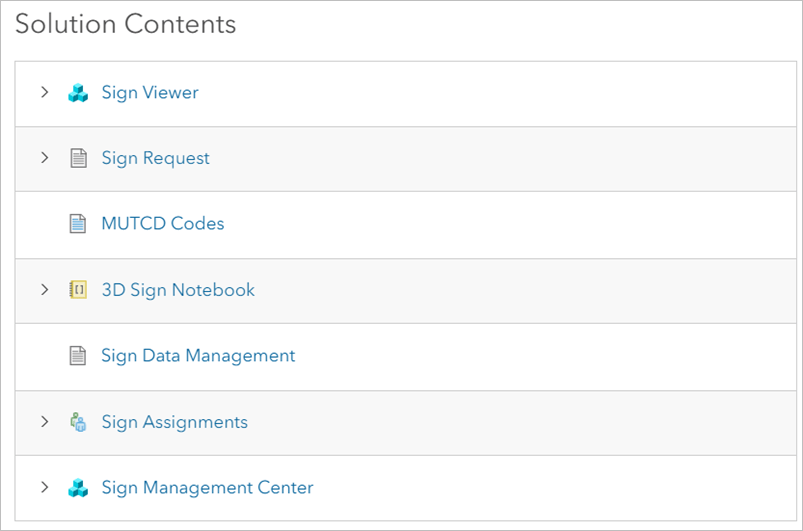This screenshot has width=803, height=531.
Task: Expand the 3D Sign Notebook item
Action: (x=45, y=290)
